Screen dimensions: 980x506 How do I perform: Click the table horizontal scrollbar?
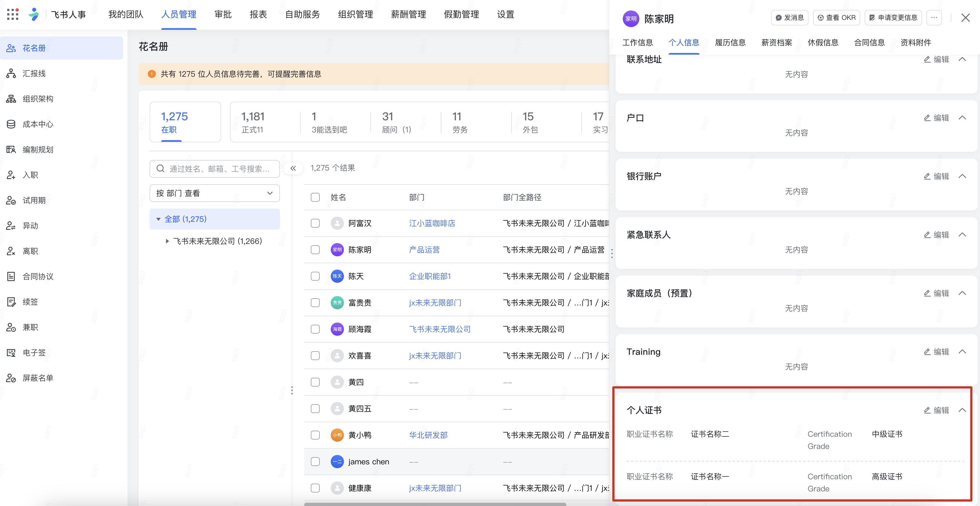(435, 504)
